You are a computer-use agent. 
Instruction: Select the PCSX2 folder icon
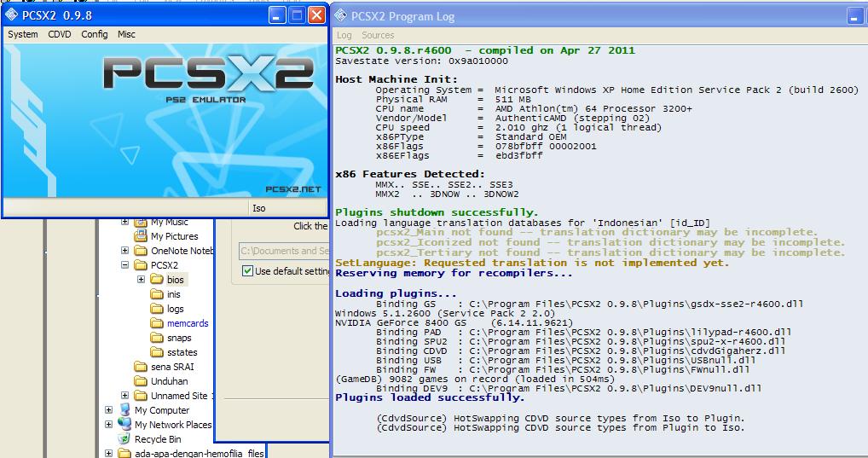click(141, 264)
